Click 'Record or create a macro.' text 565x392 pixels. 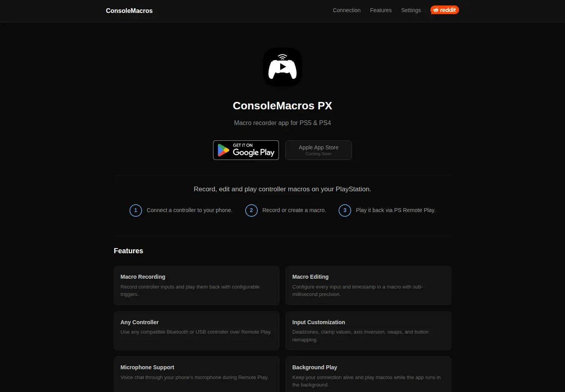tap(294, 210)
